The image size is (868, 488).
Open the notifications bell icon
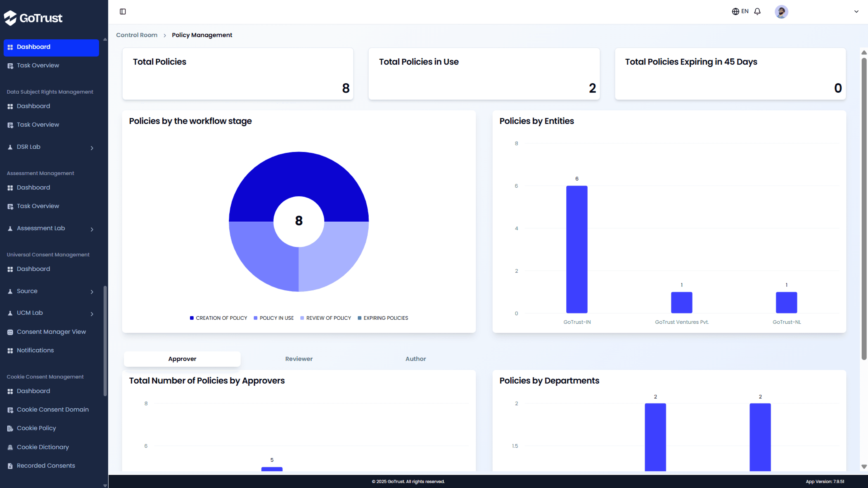click(757, 12)
